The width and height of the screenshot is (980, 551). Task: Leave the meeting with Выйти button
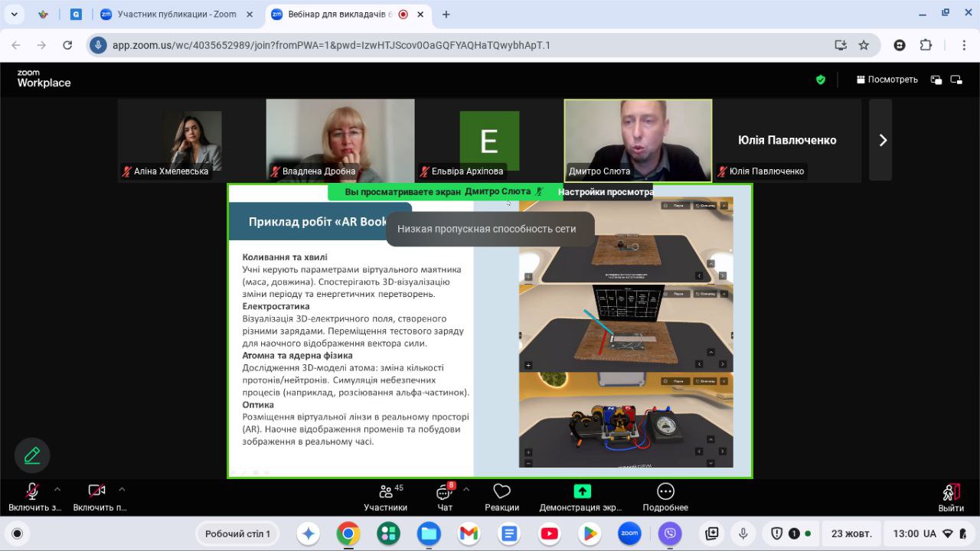[x=951, y=497]
